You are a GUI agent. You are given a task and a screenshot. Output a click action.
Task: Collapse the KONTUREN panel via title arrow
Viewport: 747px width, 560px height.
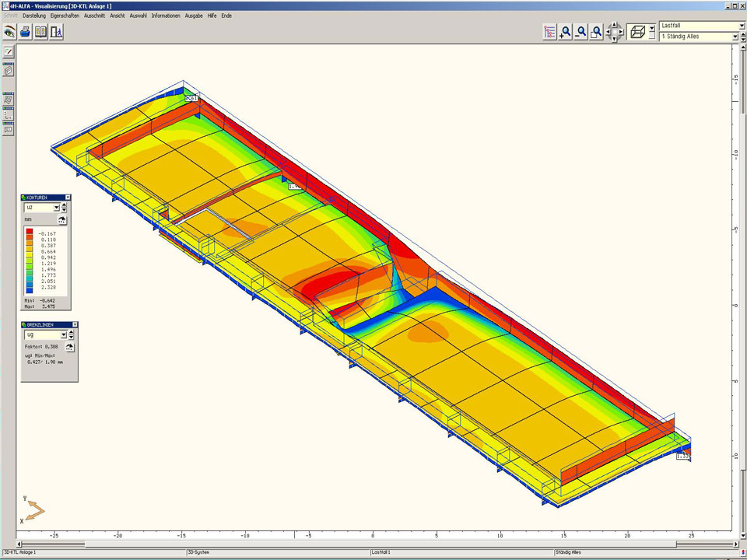click(68, 198)
